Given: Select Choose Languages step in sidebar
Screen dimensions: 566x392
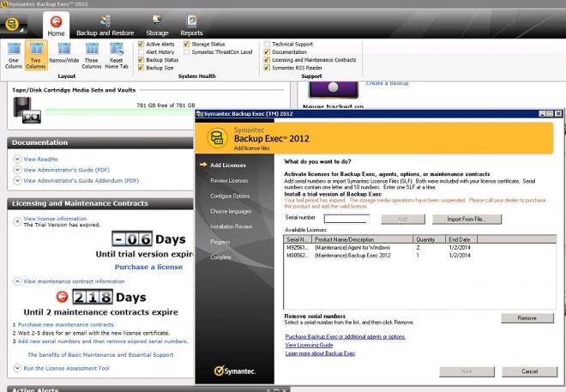Looking at the screenshot, I should tap(231, 211).
